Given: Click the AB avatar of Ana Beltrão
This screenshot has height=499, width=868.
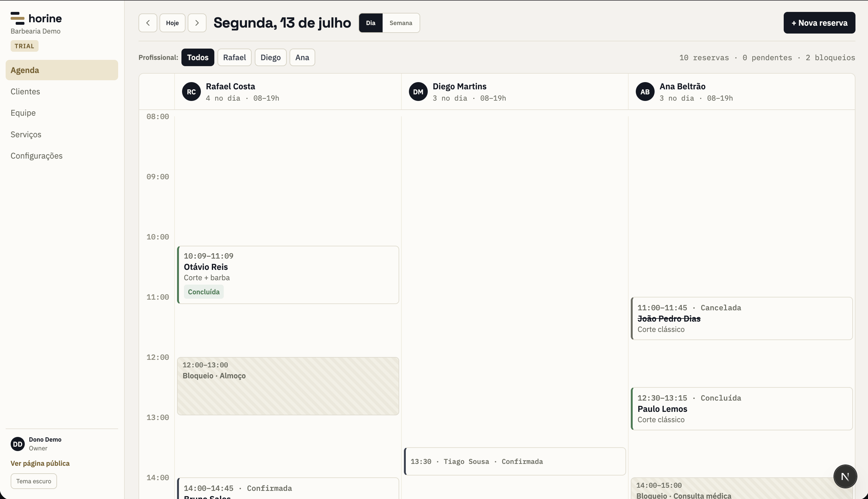Looking at the screenshot, I should (645, 92).
